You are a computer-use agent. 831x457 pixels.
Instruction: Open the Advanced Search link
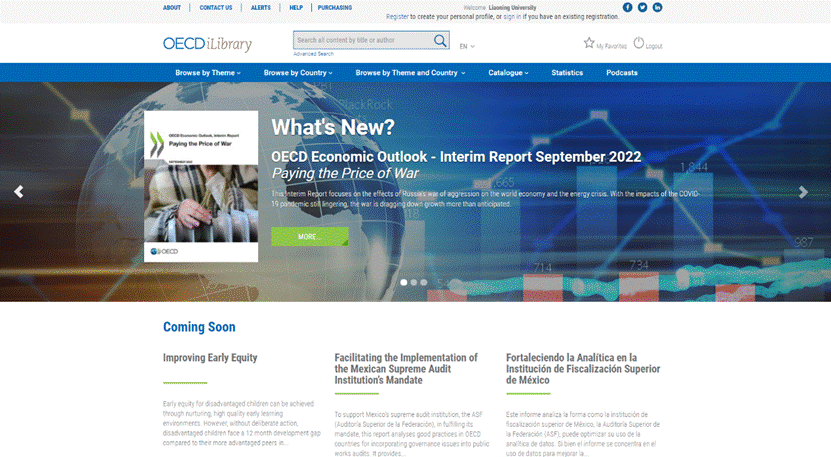313,54
